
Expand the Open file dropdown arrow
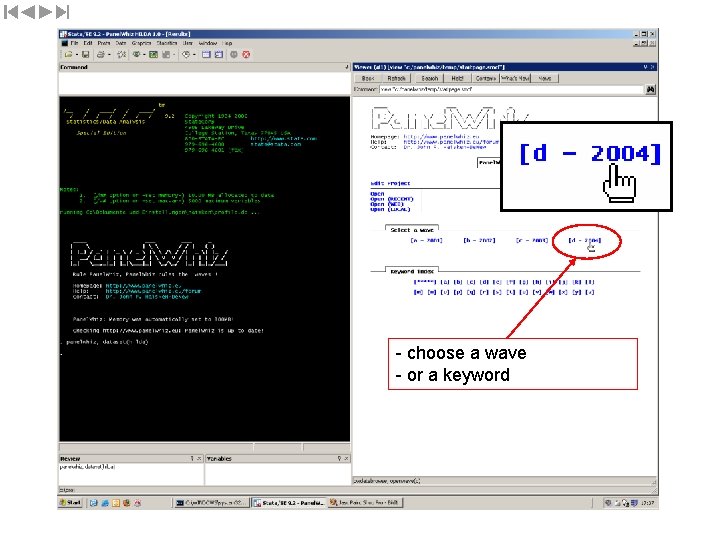tap(76, 55)
